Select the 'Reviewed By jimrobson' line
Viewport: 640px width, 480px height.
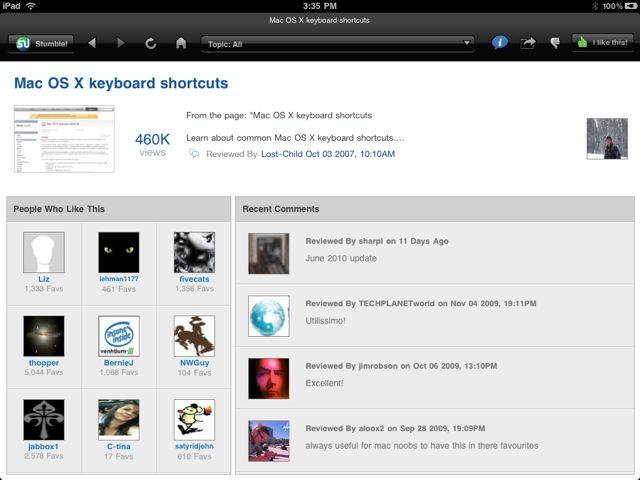tap(401, 366)
